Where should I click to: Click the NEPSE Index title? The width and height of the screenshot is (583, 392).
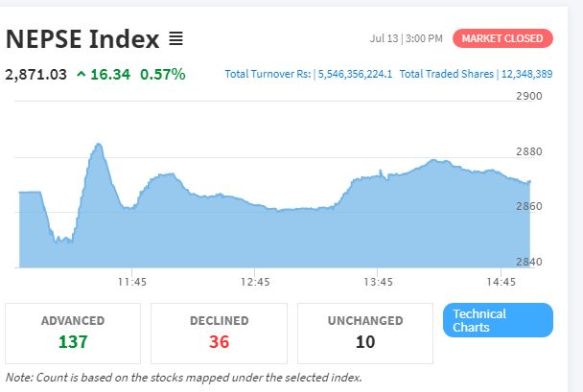[x=82, y=38]
